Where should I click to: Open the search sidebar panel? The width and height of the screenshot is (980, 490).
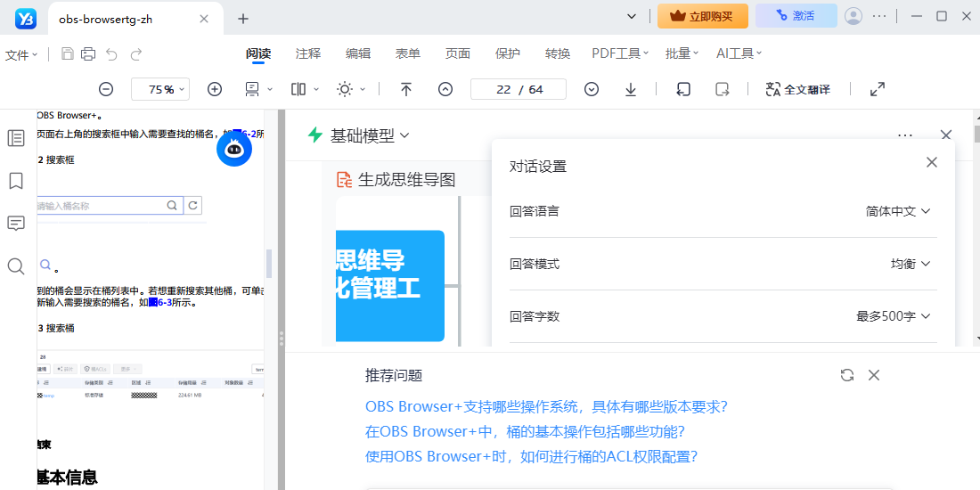(x=16, y=267)
